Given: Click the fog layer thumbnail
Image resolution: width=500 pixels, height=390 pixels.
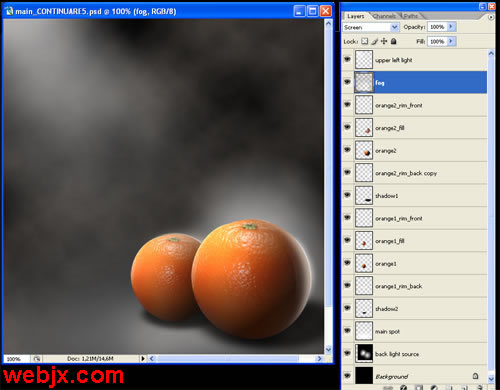Looking at the screenshot, I should (x=364, y=82).
